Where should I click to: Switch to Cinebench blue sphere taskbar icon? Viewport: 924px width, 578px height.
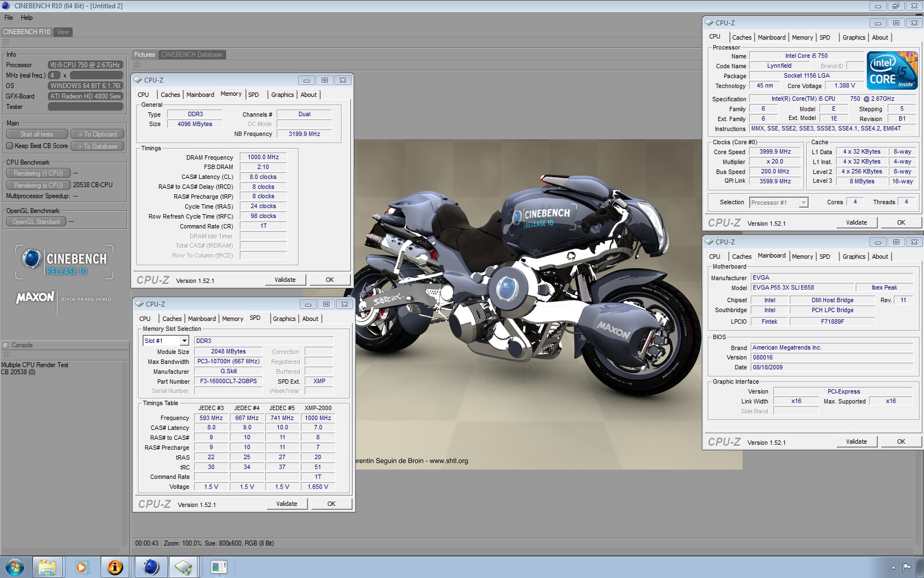tap(151, 567)
